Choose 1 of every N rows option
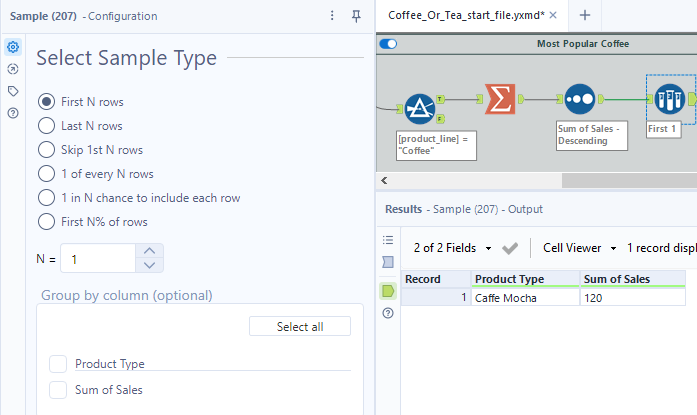Image resolution: width=697 pixels, height=415 pixels. 46,174
